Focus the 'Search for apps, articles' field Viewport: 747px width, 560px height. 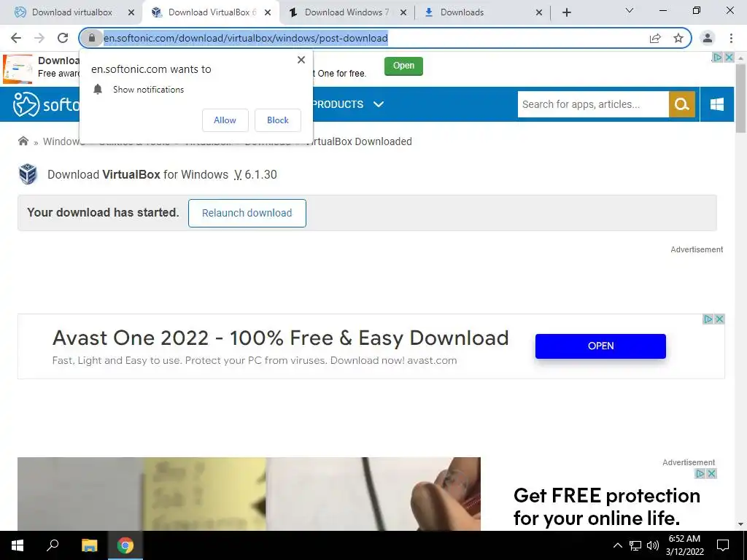[593, 104]
